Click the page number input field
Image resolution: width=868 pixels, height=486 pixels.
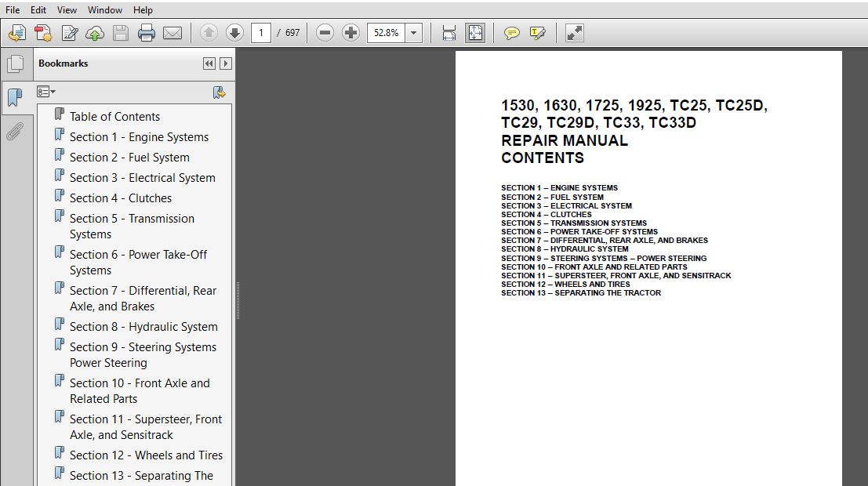[261, 33]
